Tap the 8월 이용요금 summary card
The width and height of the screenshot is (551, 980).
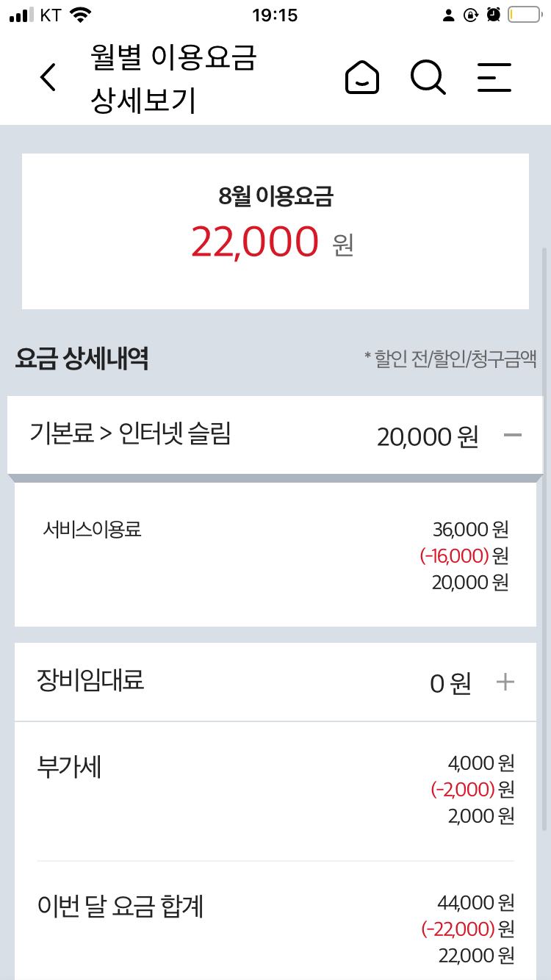(275, 231)
